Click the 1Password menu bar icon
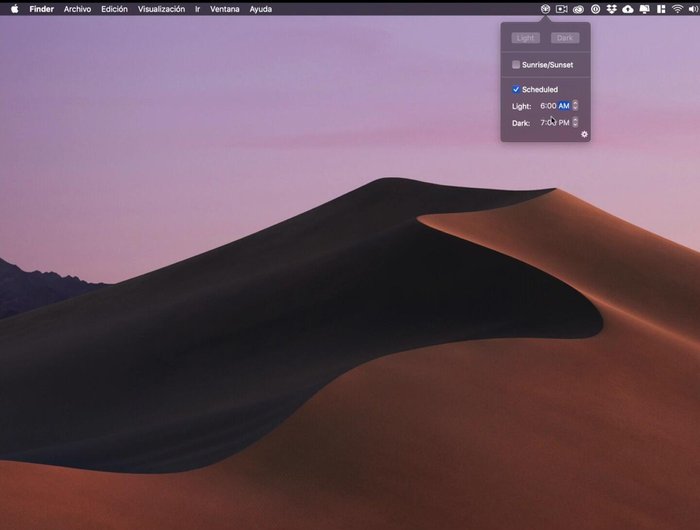Image resolution: width=700 pixels, height=530 pixels. pyautogui.click(x=595, y=8)
